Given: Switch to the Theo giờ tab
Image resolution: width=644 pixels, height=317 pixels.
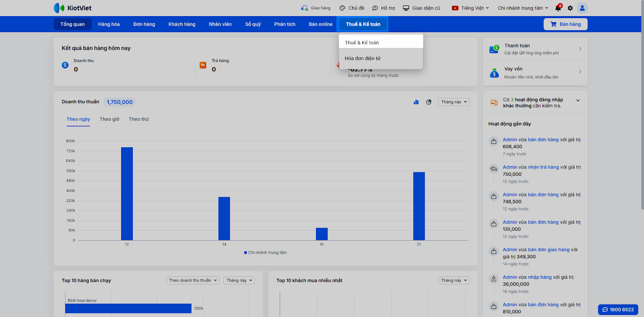Looking at the screenshot, I should tap(109, 119).
